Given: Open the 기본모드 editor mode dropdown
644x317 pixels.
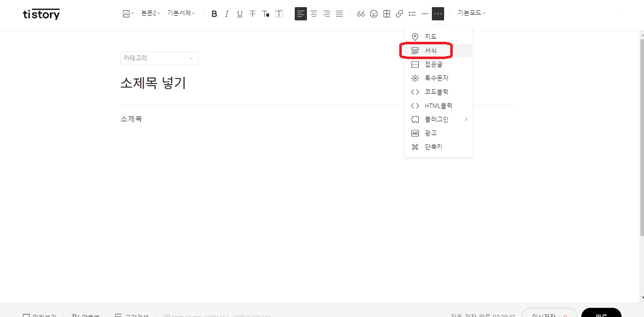Looking at the screenshot, I should pos(471,13).
